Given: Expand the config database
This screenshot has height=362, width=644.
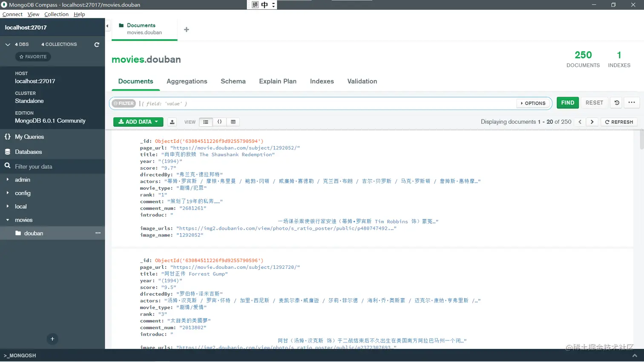Looking at the screenshot, I should pyautogui.click(x=8, y=193).
